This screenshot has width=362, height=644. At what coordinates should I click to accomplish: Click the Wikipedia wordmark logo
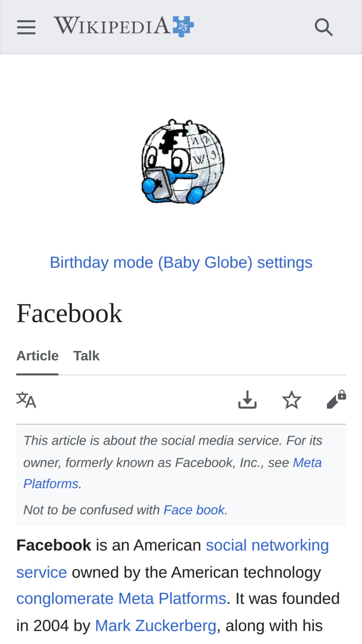point(112,26)
